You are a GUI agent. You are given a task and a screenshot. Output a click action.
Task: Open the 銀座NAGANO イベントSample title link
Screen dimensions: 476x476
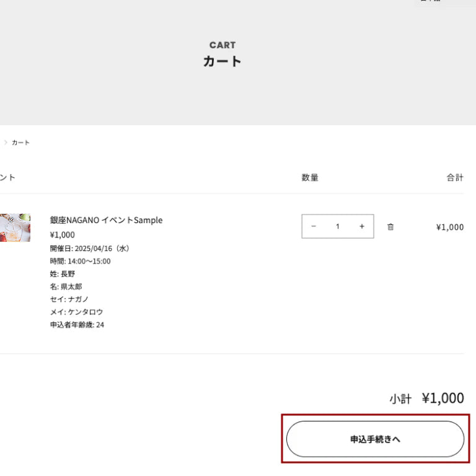[x=106, y=220]
